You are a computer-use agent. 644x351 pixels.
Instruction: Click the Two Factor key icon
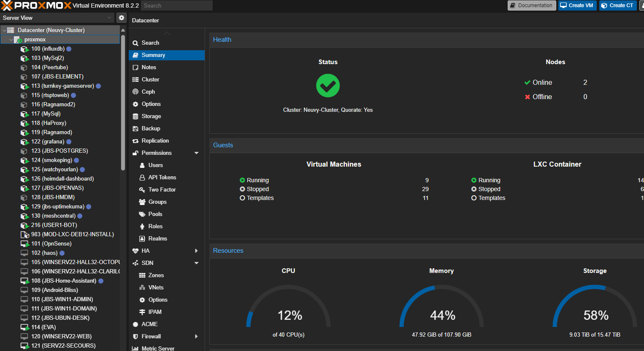[x=142, y=189]
